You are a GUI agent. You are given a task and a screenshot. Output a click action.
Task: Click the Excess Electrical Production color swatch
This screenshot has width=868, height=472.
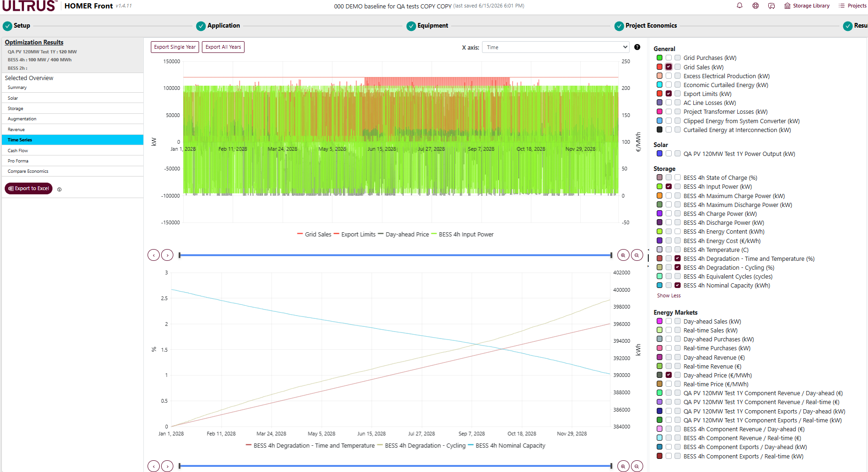[660, 76]
